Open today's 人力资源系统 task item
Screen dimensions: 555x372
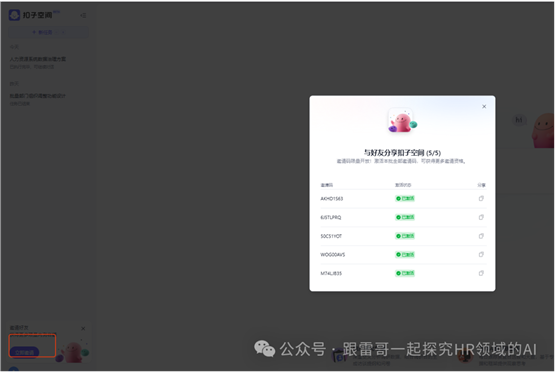point(38,63)
